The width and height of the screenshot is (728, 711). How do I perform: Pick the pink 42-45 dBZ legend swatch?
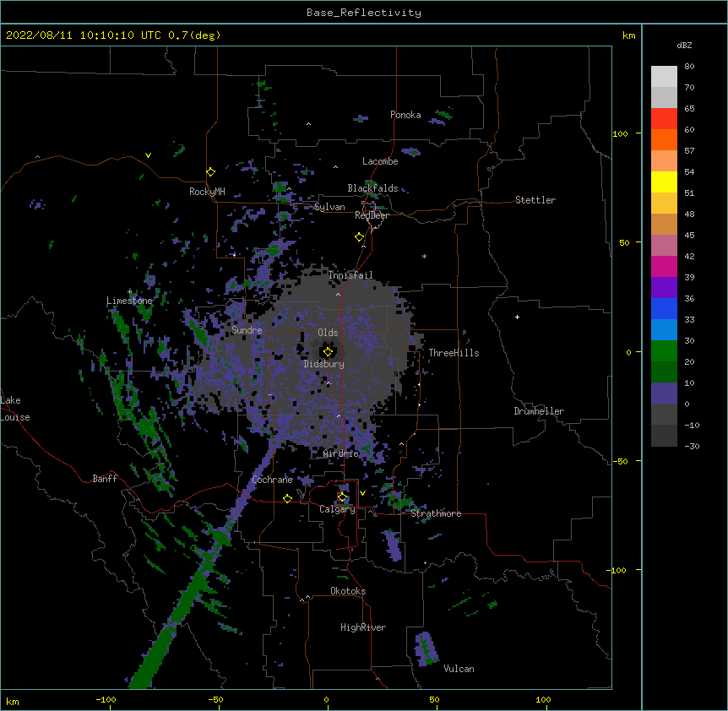(664, 245)
